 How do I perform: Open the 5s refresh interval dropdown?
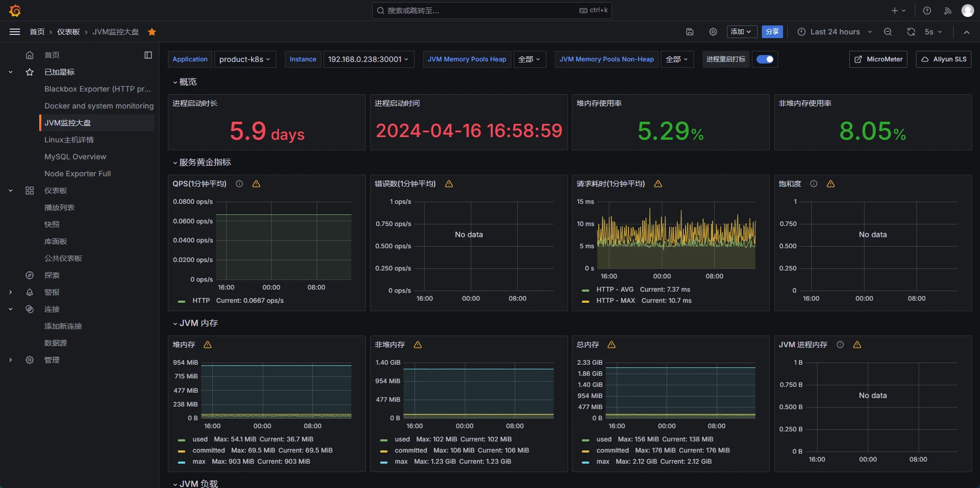pyautogui.click(x=933, y=32)
